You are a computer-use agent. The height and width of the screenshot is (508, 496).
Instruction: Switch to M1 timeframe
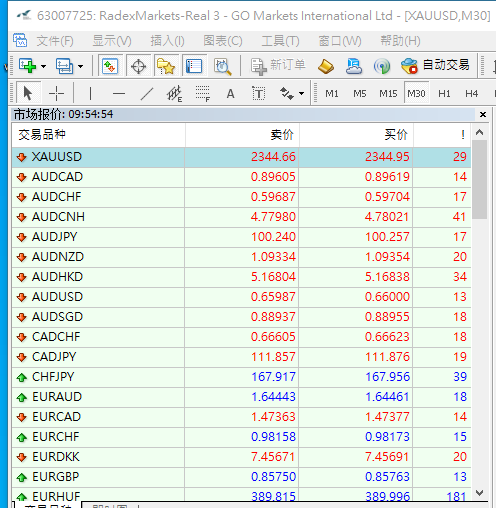tap(332, 94)
